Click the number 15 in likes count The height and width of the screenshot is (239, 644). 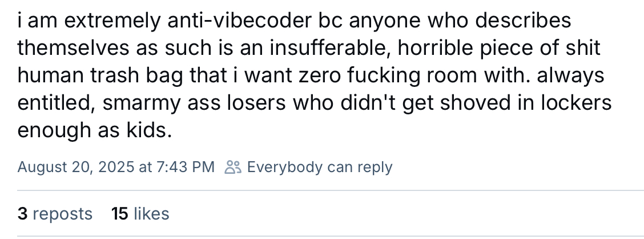[x=119, y=214]
